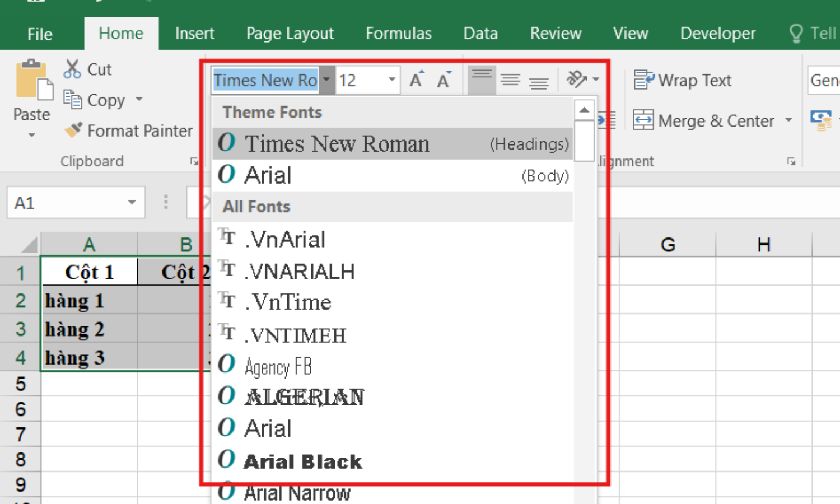The width and height of the screenshot is (840, 504).
Task: Toggle Middle Align button
Action: tap(510, 80)
